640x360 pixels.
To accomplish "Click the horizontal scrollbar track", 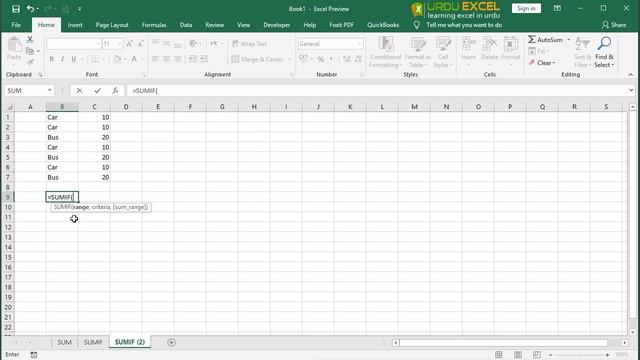I will tap(503, 342).
